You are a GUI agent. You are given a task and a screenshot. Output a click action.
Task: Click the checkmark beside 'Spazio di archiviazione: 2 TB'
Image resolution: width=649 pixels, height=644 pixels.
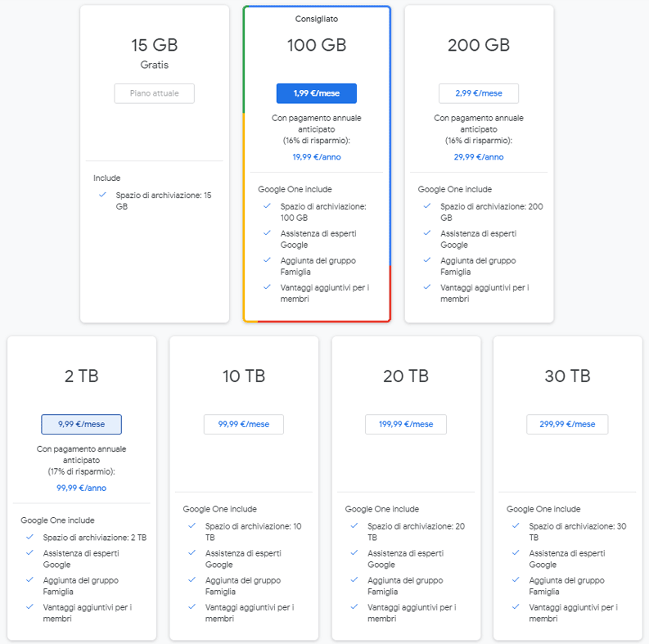[29, 537]
